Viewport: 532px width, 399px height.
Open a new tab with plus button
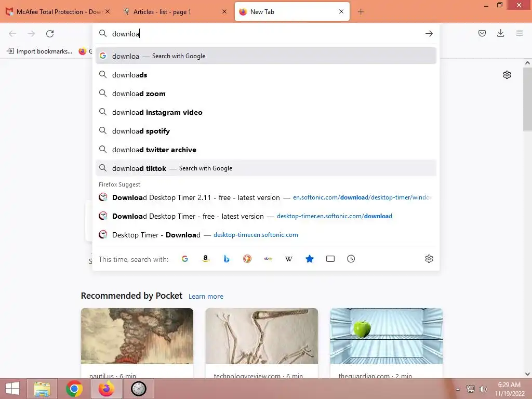(x=361, y=12)
